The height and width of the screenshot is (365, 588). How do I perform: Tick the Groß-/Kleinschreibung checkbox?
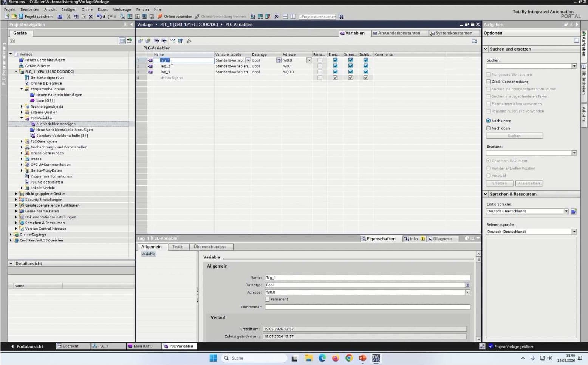tap(488, 82)
